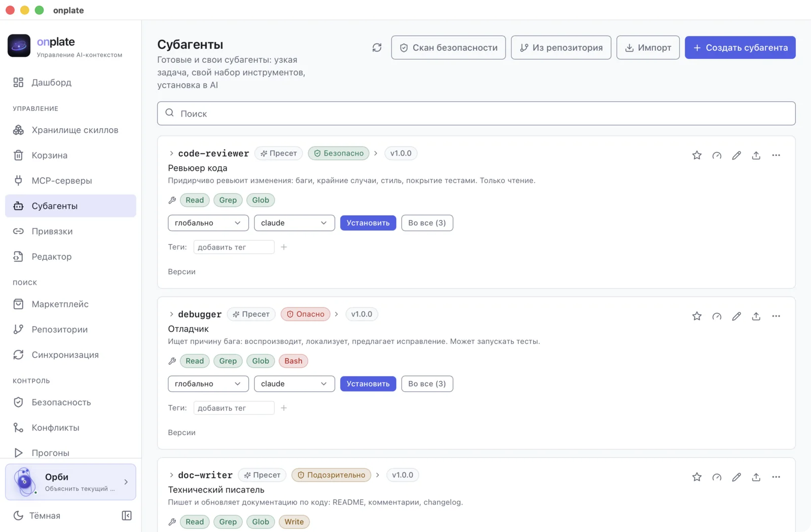Go to Конфликты
Viewport: 811px width, 532px height.
tap(70, 428)
